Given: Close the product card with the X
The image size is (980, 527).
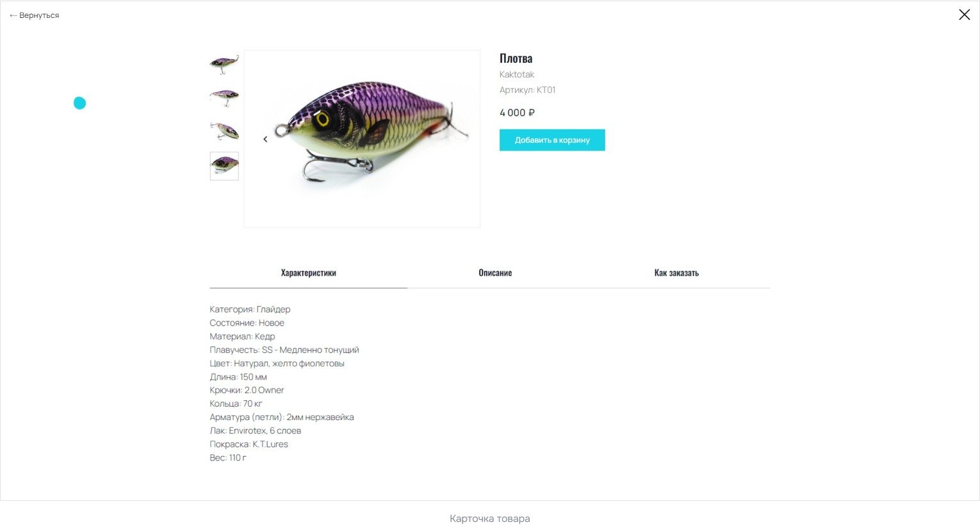Looking at the screenshot, I should point(964,15).
